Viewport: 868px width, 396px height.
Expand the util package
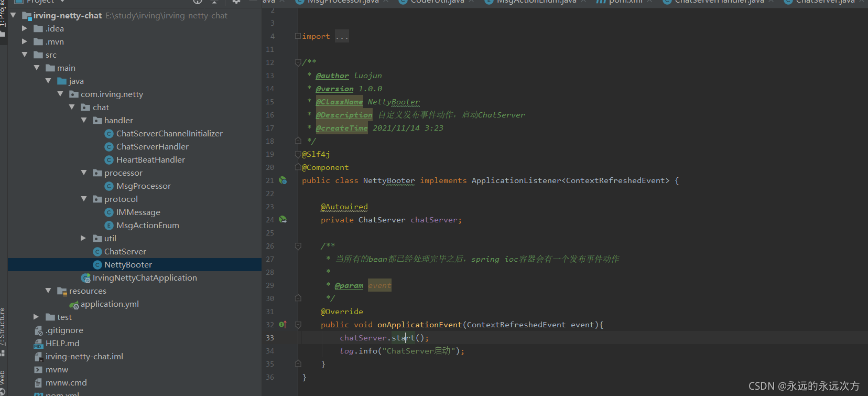(x=83, y=238)
